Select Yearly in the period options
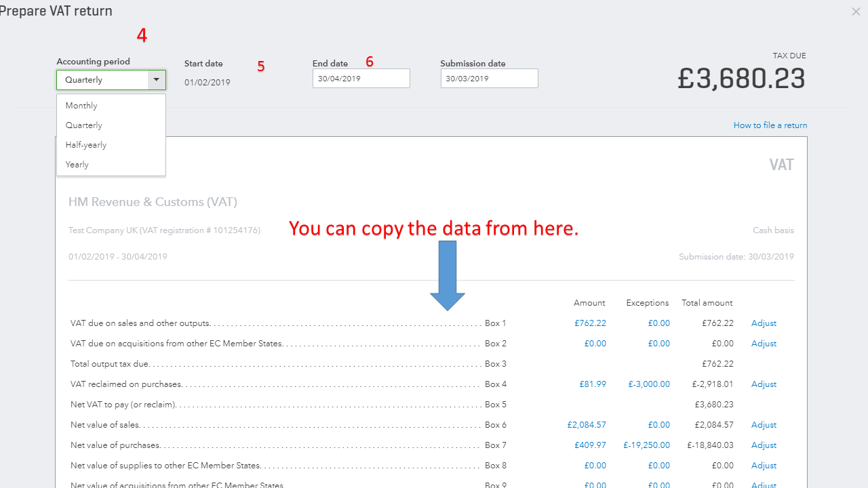The height and width of the screenshot is (488, 868). 77,164
